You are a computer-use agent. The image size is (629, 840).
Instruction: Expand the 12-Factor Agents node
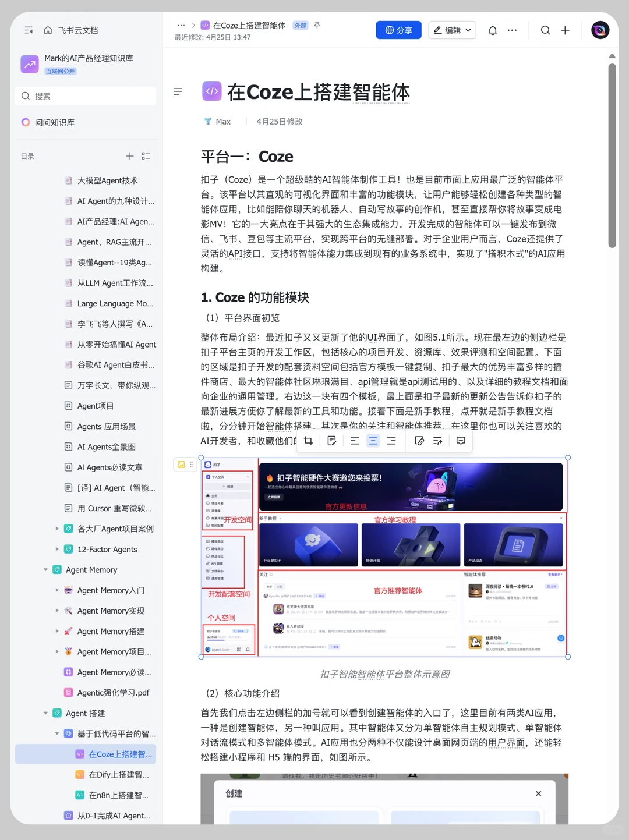[x=57, y=549]
